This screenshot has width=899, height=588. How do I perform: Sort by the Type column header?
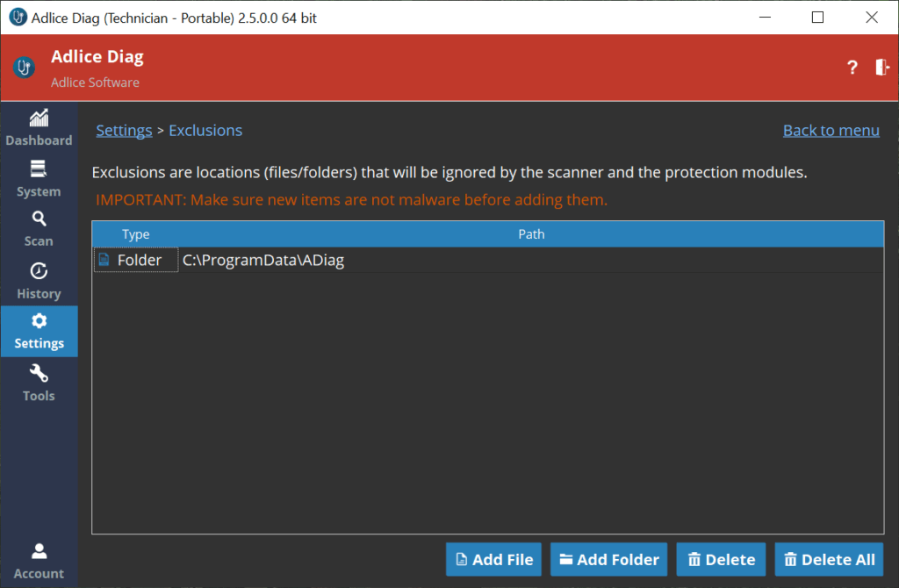coord(136,234)
